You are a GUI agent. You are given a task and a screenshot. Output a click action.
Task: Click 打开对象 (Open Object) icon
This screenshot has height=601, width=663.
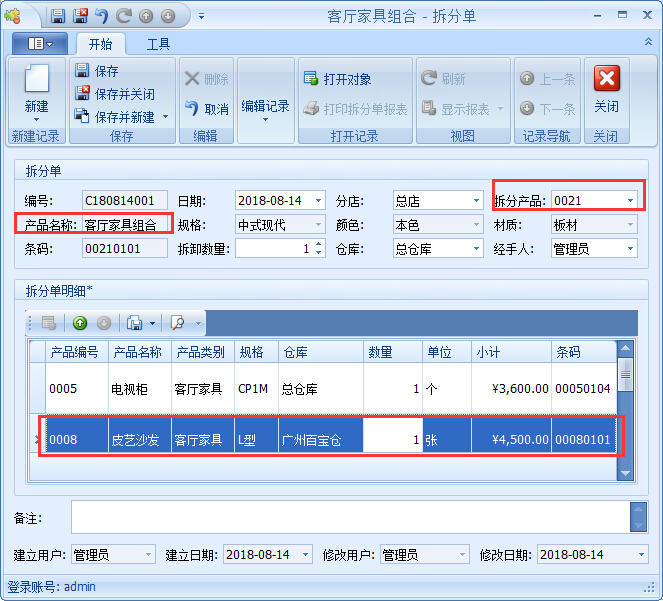coord(310,79)
